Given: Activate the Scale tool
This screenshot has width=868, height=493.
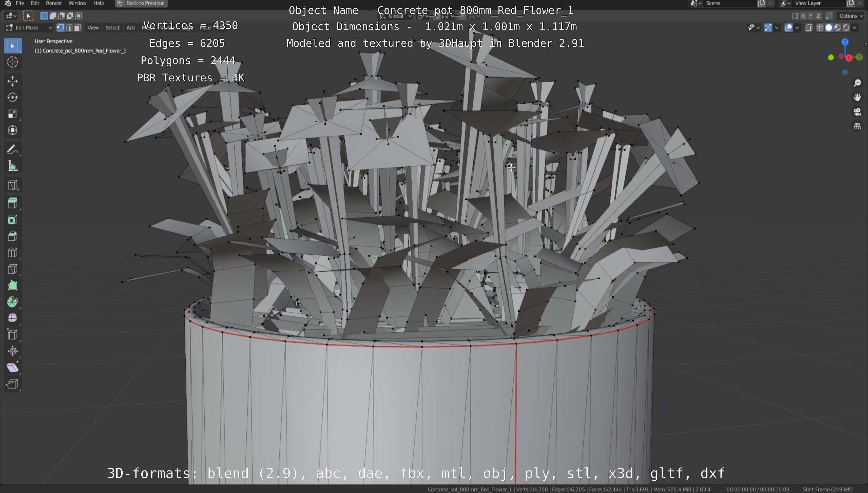Looking at the screenshot, I should (13, 114).
